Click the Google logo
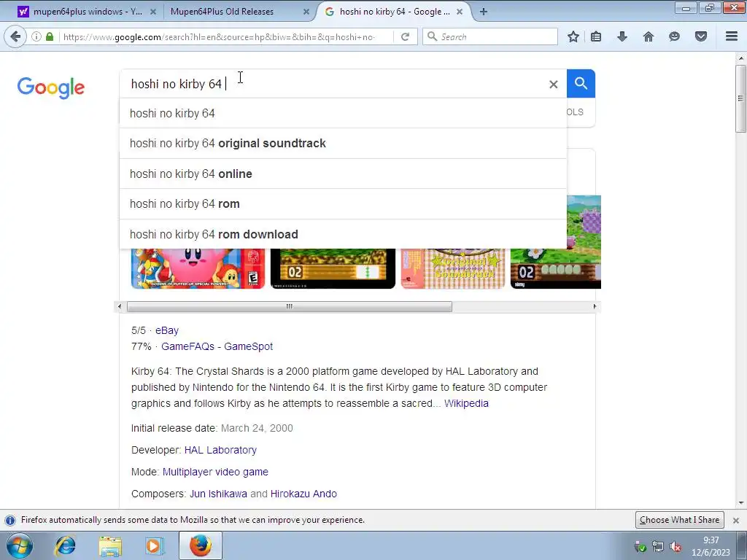Image resolution: width=747 pixels, height=560 pixels. point(51,87)
